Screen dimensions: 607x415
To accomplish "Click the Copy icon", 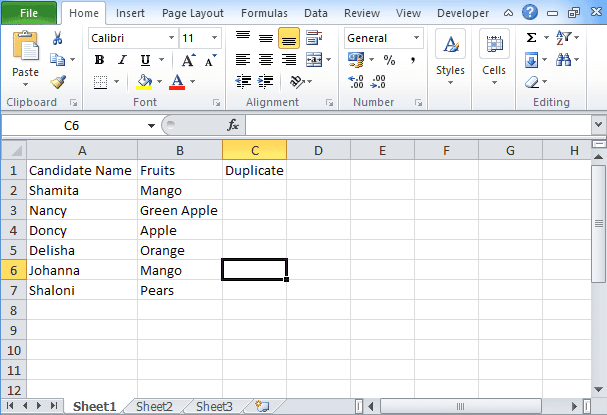I will click(58, 60).
